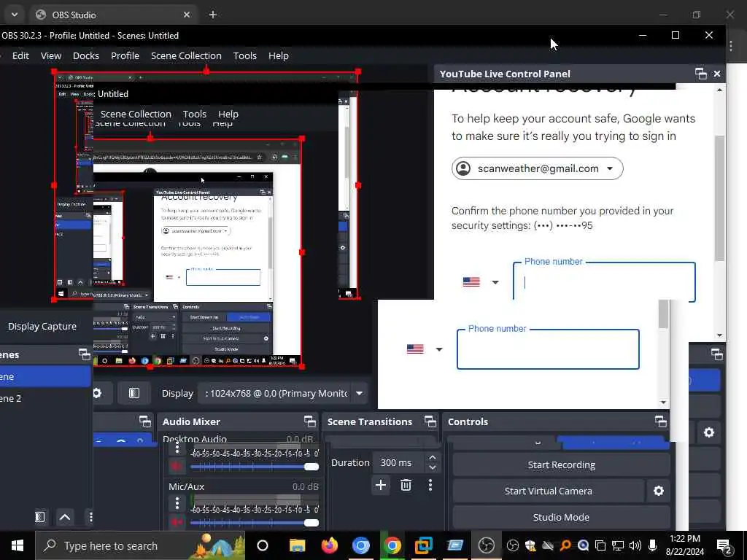Toggle Studio Mode

coord(561,517)
